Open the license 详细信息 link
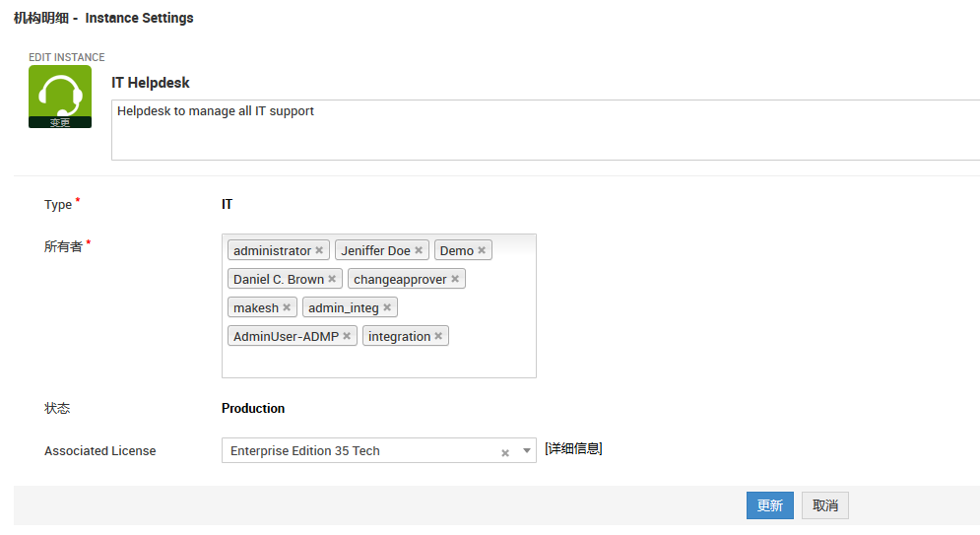This screenshot has height=535, width=980. 573,449
